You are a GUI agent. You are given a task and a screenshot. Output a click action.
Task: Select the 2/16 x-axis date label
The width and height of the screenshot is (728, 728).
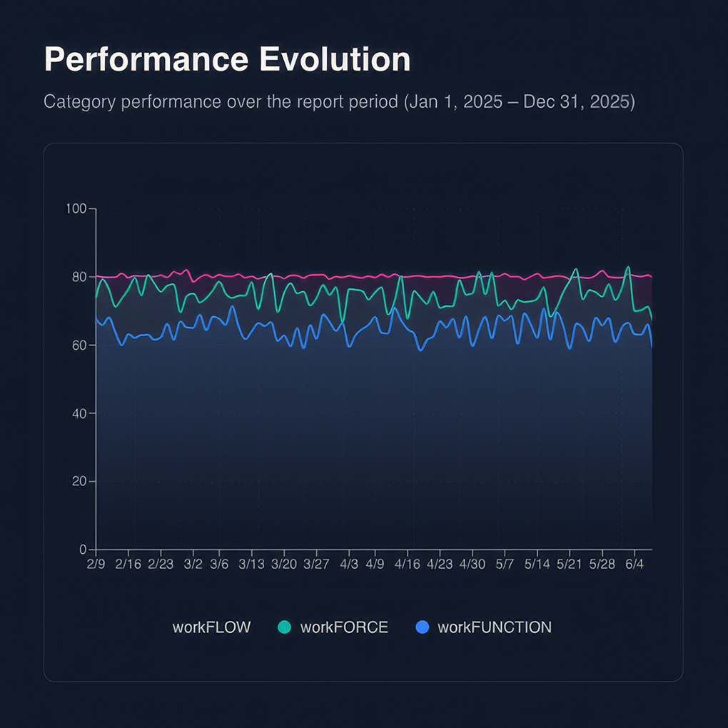(x=128, y=564)
